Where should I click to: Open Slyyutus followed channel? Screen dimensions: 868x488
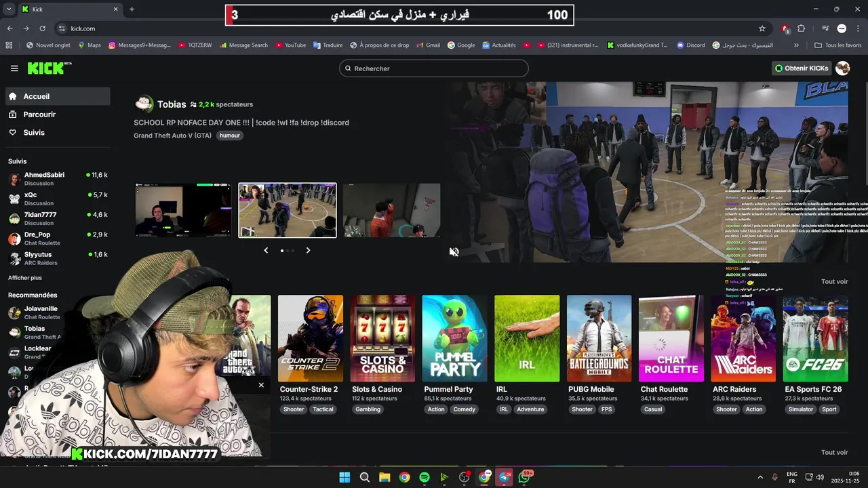click(58, 258)
